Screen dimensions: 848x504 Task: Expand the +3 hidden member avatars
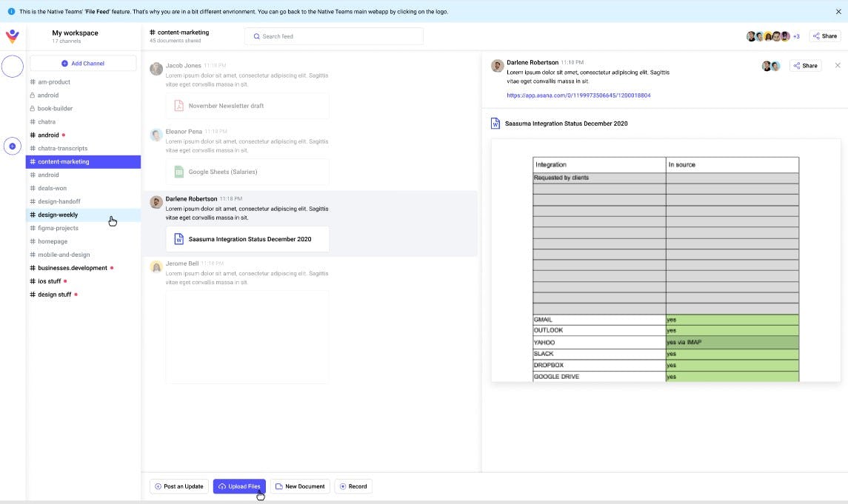pyautogui.click(x=796, y=36)
